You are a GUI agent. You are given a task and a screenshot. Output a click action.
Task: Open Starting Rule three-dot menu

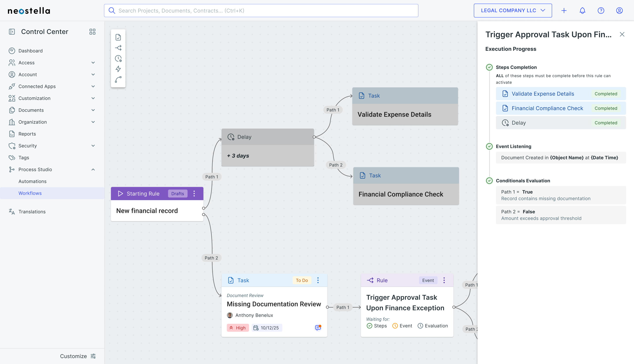(194, 193)
